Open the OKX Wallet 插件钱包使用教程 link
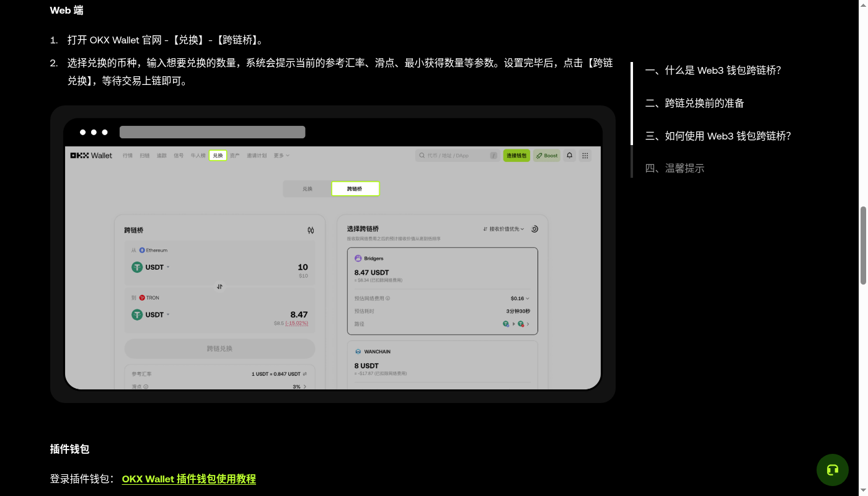868x496 pixels. tap(189, 479)
